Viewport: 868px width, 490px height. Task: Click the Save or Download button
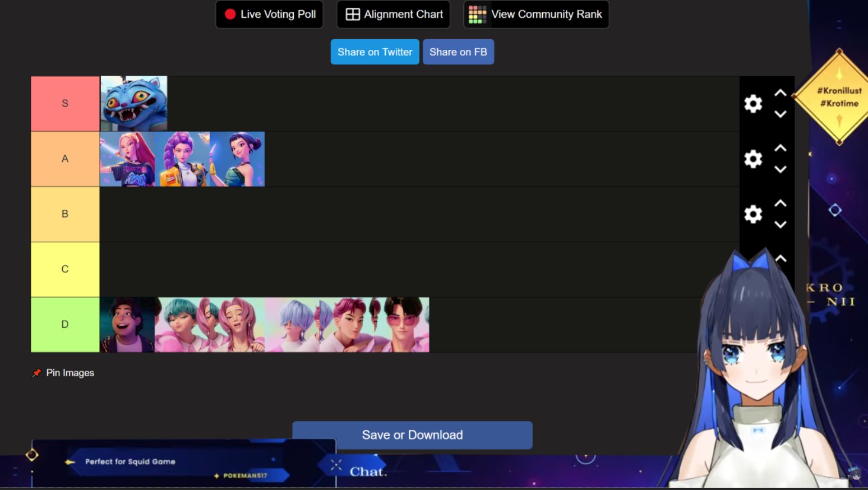[412, 435]
